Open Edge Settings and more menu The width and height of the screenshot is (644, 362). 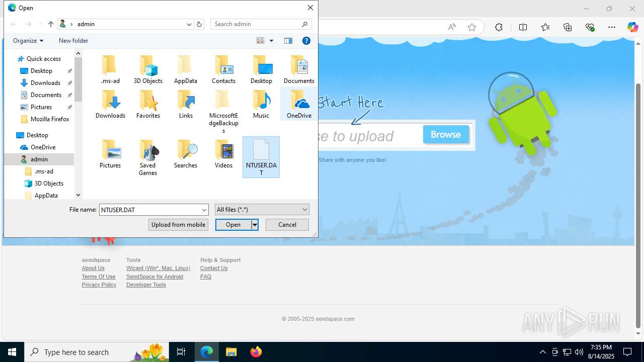pos(612,27)
